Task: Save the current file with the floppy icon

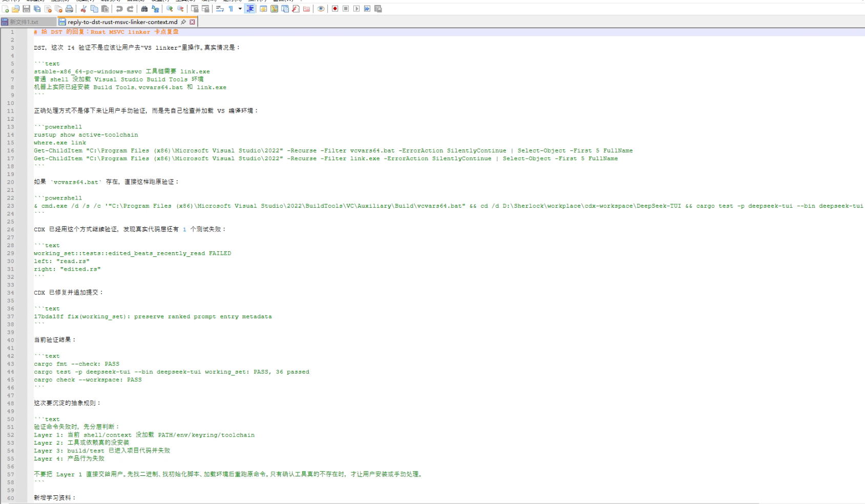Action: (27, 9)
